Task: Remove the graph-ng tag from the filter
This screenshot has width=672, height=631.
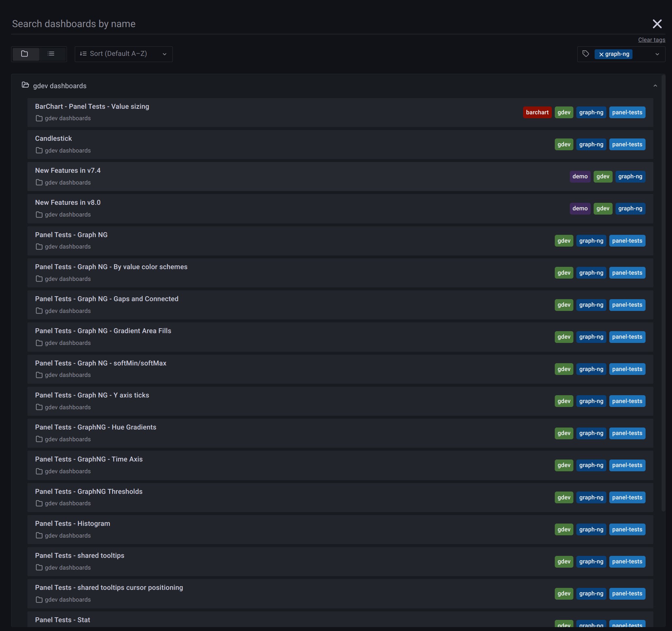Action: click(x=602, y=54)
